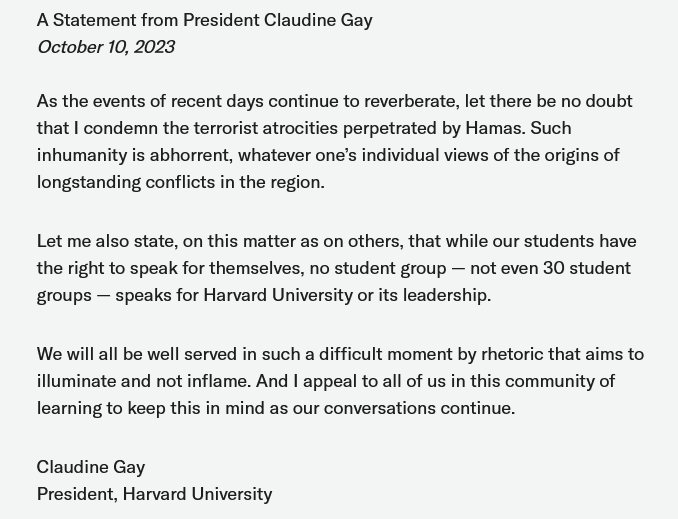Click the word "leadership" ending second paragraph
Viewport: 678px width, 519px height.
coord(446,295)
